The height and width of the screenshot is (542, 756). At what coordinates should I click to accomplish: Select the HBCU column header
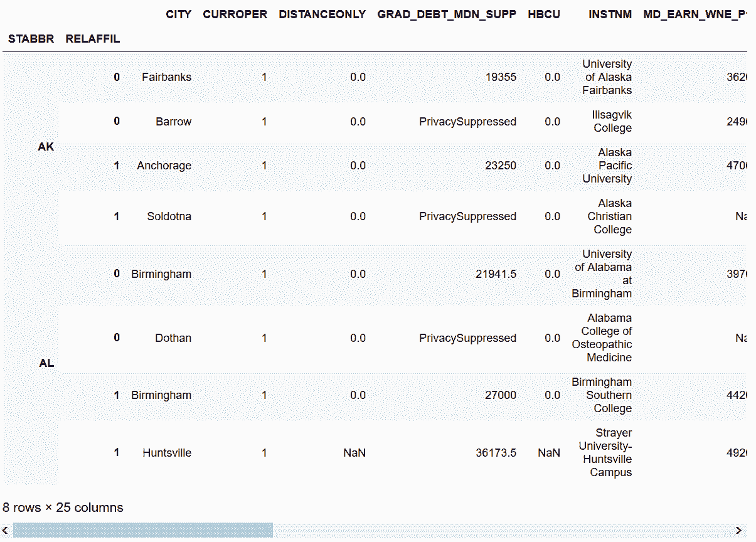pyautogui.click(x=543, y=14)
